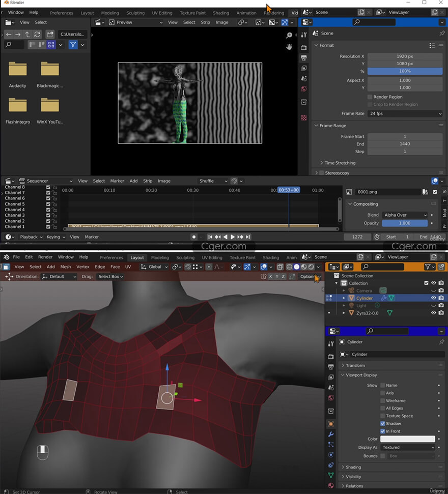The height and width of the screenshot is (494, 448).
Task: Open the Shuffle overlap mode dropdown
Action: tap(213, 181)
